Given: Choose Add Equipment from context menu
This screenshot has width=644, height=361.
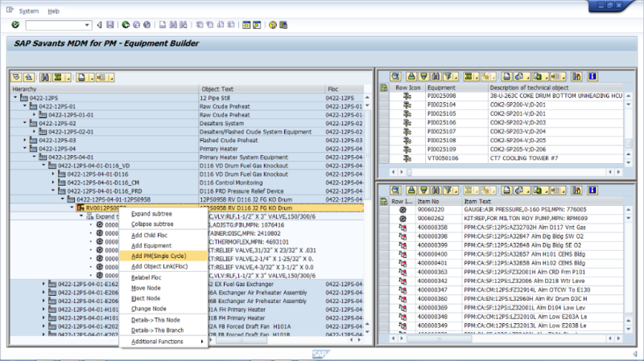Looking at the screenshot, I should (151, 245).
